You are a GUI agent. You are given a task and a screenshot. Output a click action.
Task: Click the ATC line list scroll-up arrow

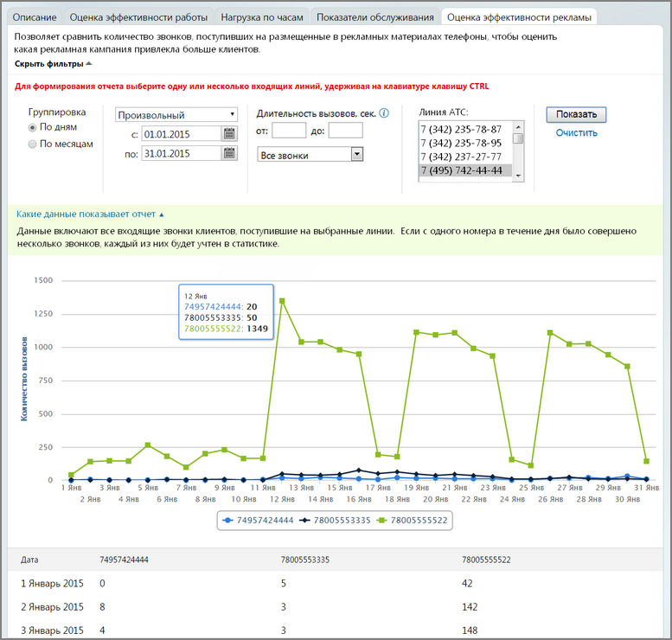pos(519,127)
